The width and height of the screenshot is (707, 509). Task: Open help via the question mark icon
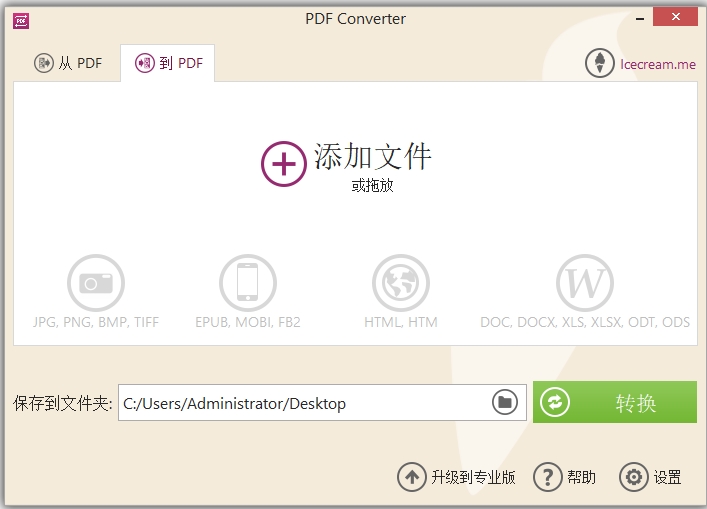[x=547, y=477]
